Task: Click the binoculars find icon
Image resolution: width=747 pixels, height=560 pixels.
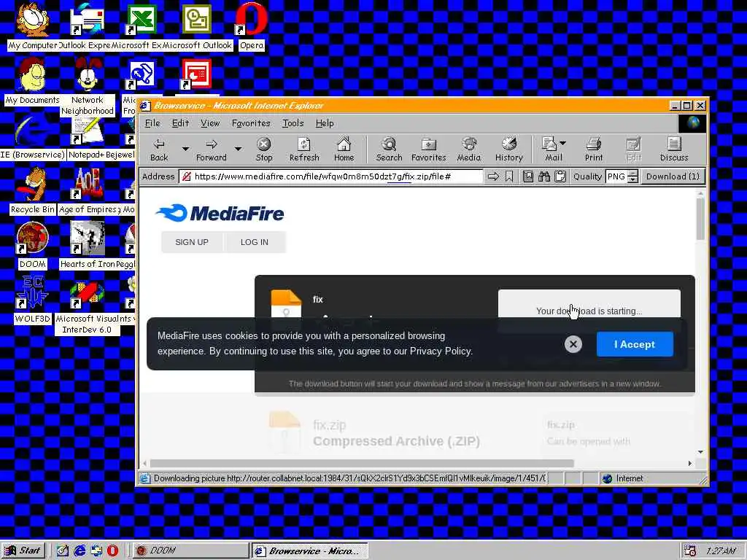Action: tap(544, 176)
